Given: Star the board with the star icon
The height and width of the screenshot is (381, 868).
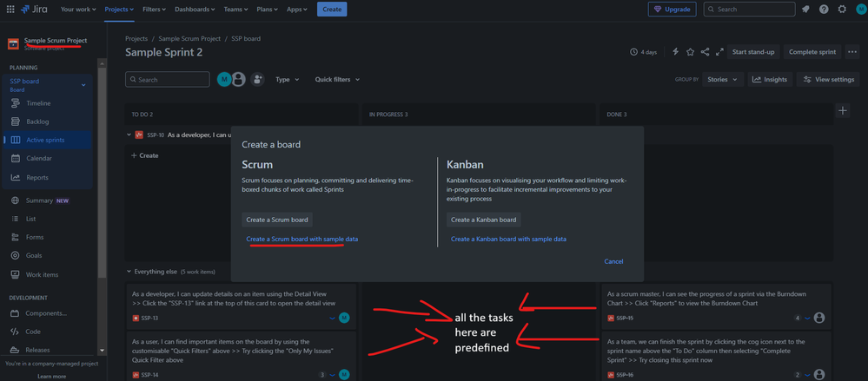Looking at the screenshot, I should (x=690, y=51).
